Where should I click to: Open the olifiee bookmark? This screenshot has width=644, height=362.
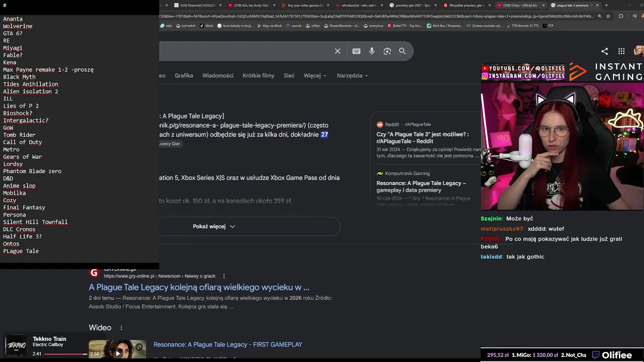(313, 26)
